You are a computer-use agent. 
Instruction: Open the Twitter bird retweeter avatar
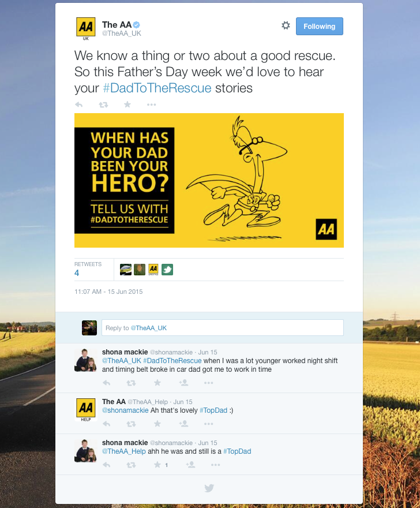[167, 270]
